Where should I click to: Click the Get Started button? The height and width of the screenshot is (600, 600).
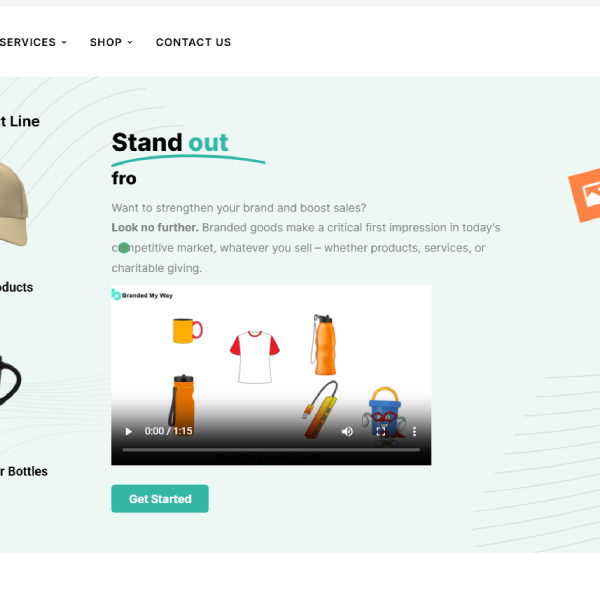point(160,499)
